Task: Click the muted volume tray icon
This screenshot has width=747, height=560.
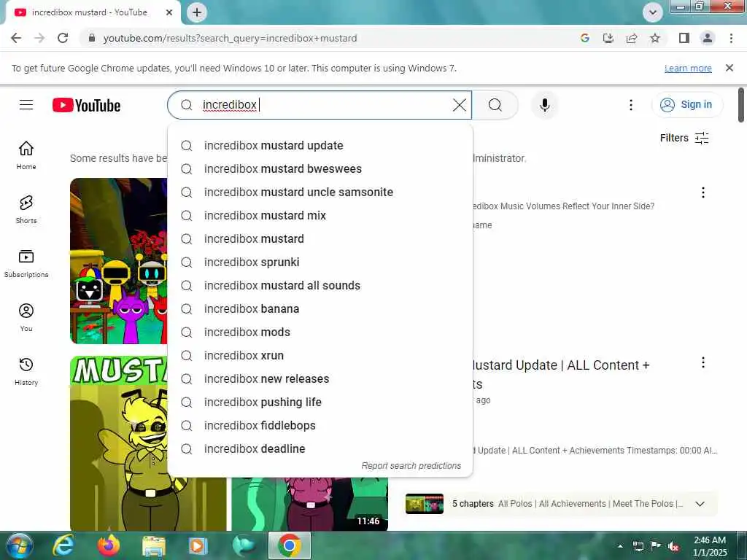Action: pyautogui.click(x=673, y=546)
